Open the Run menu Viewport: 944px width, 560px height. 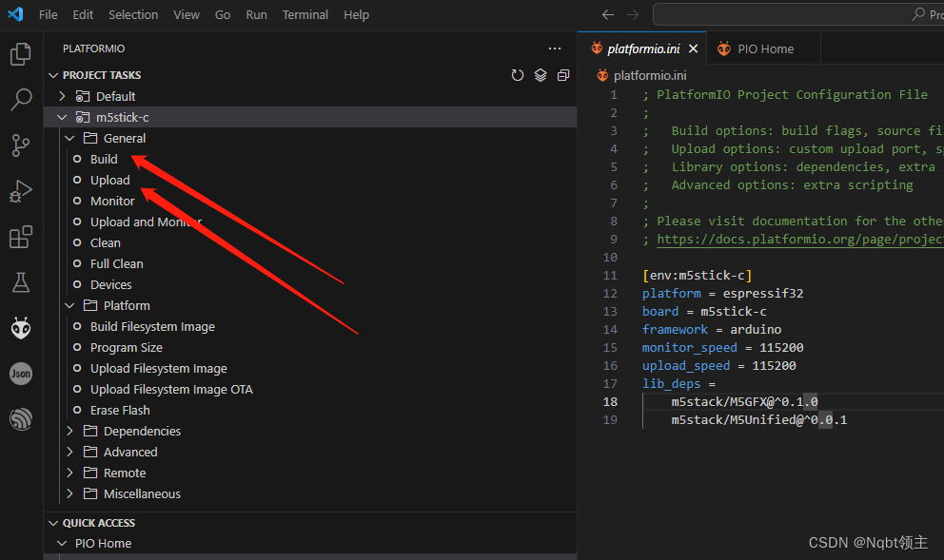tap(257, 14)
